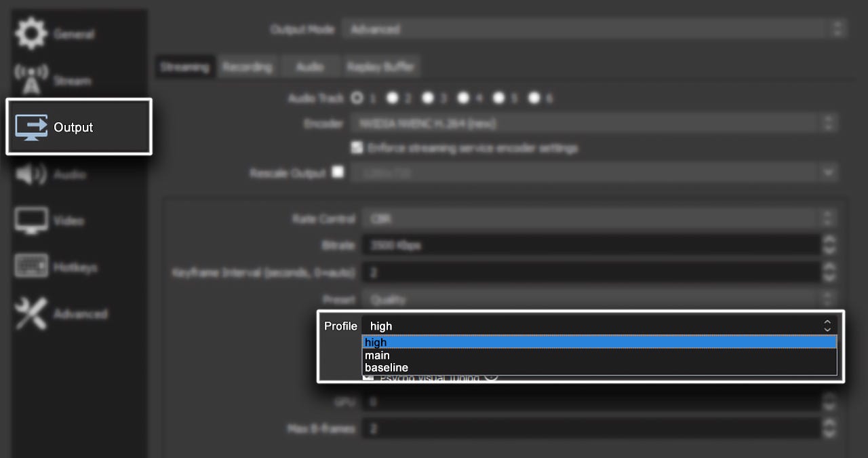Open Video settings monitor icon
The image size is (868, 458).
click(x=31, y=221)
